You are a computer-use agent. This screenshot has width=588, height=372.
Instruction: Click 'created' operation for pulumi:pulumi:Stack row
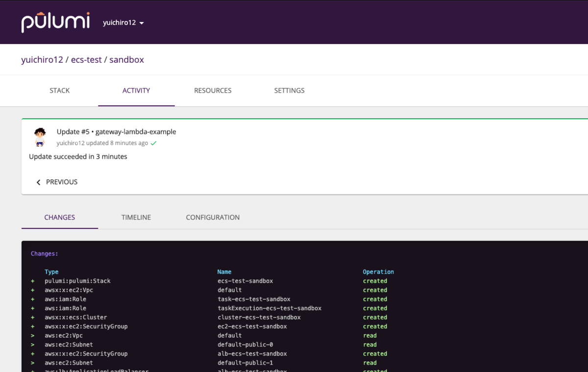click(x=375, y=281)
